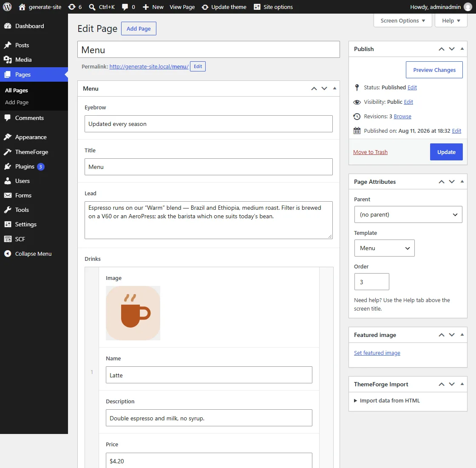Open the generate-site menu in admin bar
Viewport: 476px width, 468px height.
(x=40, y=7)
